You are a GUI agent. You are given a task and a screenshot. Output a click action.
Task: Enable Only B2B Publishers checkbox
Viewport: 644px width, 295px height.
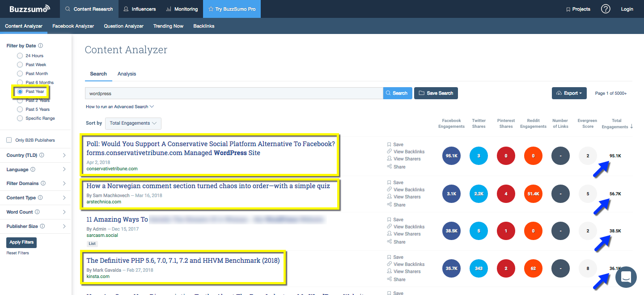[x=9, y=140]
